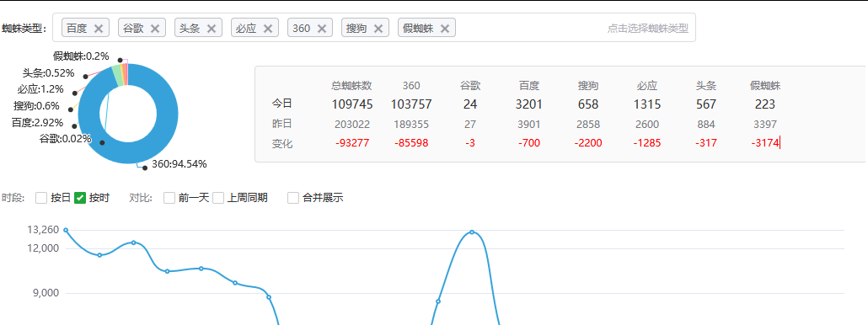Screen dimensions: 868x325
Task: Enable 前一天 comparison checkbox
Action: (x=169, y=198)
